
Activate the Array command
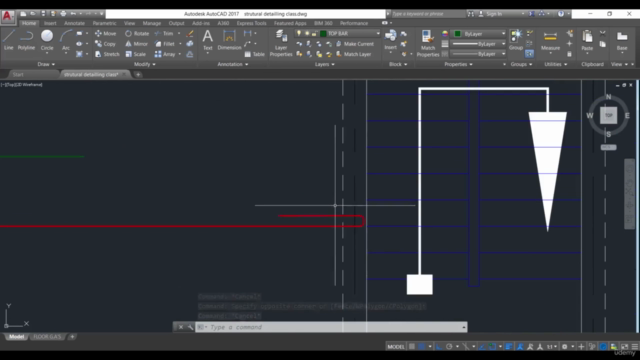[165, 54]
